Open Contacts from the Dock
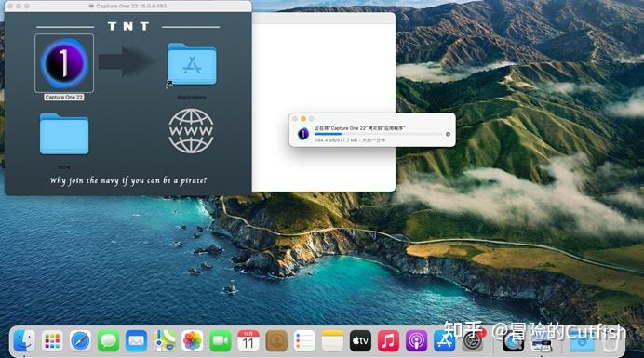The height and width of the screenshot is (358, 644). pyautogui.click(x=276, y=340)
